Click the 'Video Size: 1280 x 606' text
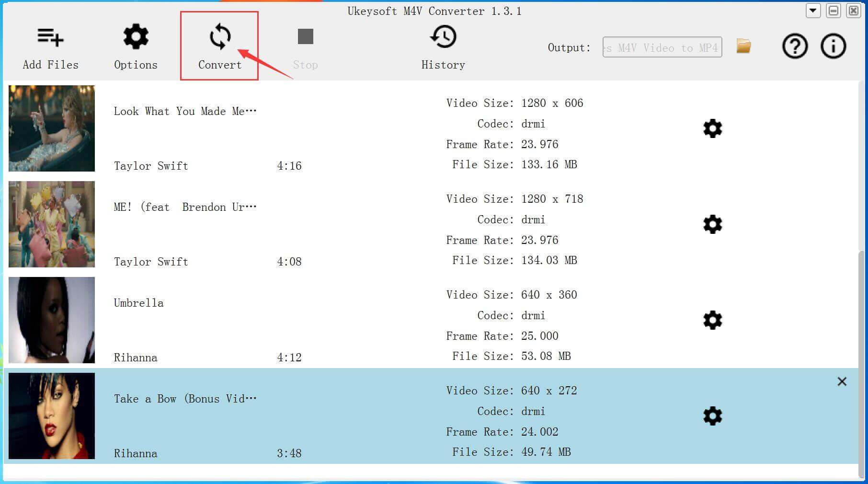This screenshot has height=484, width=868. (x=514, y=103)
